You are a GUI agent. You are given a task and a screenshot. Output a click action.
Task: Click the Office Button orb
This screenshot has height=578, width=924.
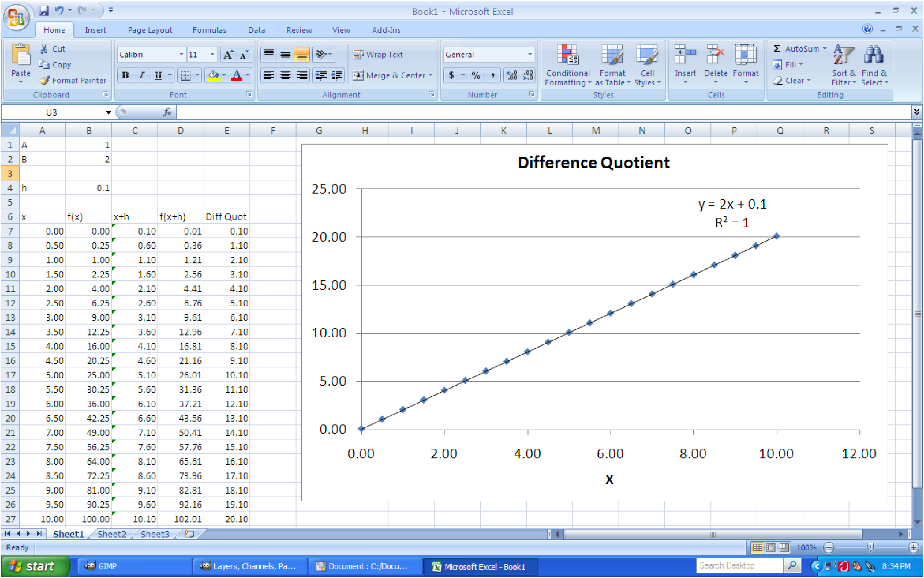click(x=16, y=17)
